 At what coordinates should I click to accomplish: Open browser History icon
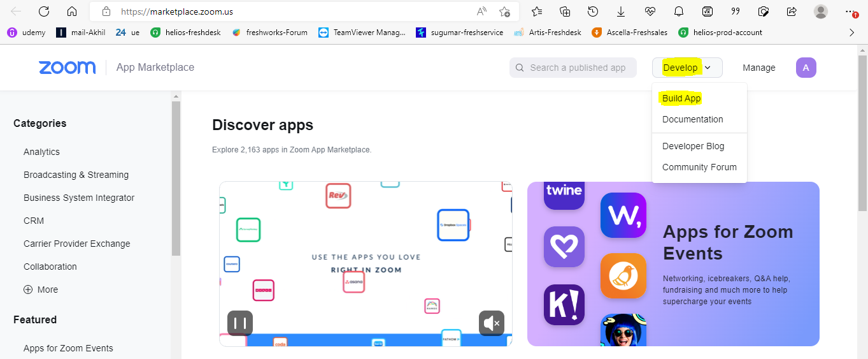(x=593, y=11)
